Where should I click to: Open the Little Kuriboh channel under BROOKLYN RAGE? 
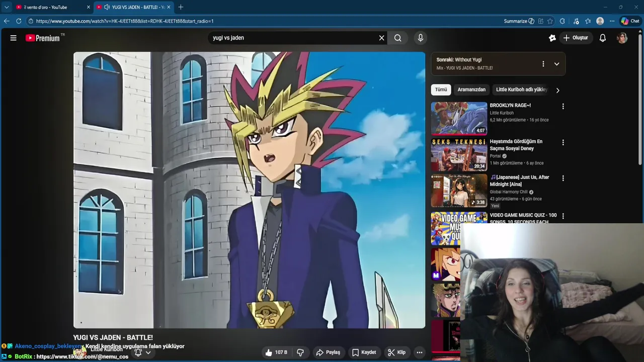coord(502,113)
